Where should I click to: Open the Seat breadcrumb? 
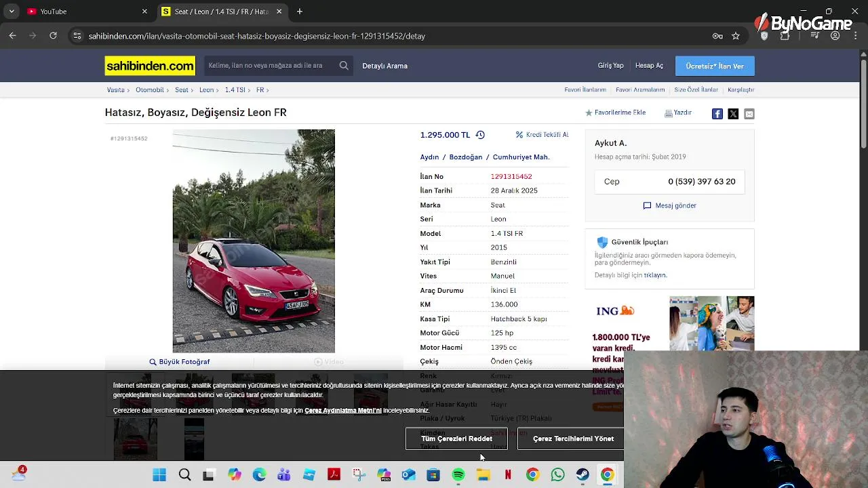pos(182,89)
